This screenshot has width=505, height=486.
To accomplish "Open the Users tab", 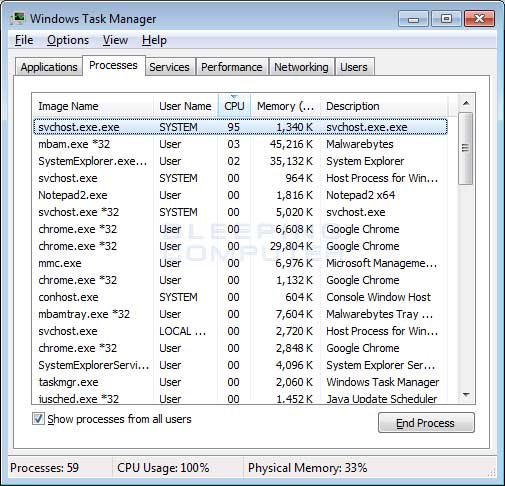I will coord(354,67).
